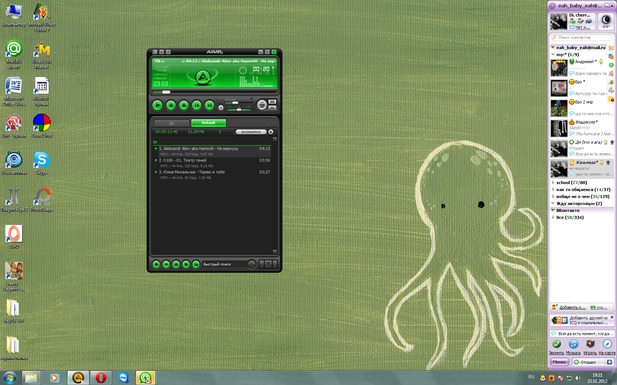Click Stop button in AIMP player

184,105
